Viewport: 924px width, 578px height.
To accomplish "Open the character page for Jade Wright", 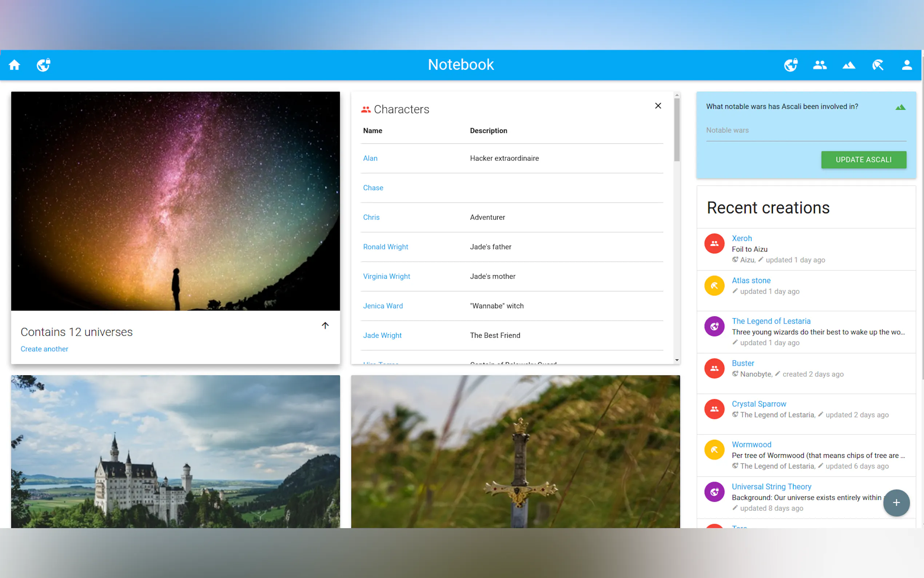I will tap(382, 335).
